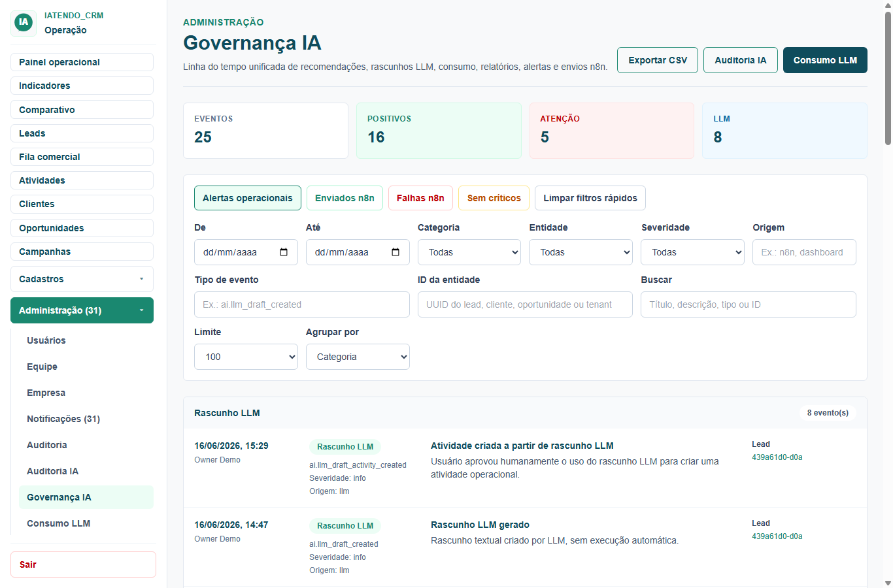Go to Campanhas

coord(82,252)
